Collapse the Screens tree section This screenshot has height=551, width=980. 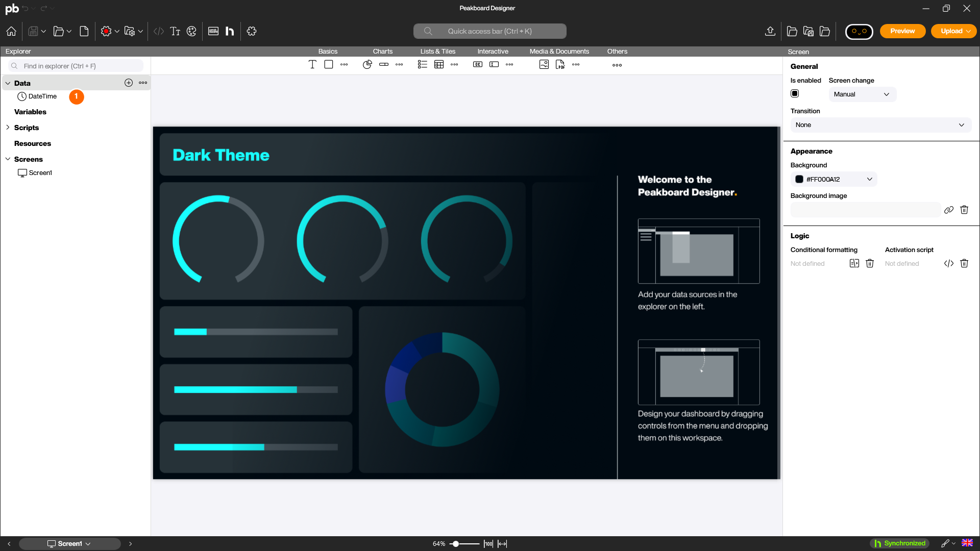8,159
